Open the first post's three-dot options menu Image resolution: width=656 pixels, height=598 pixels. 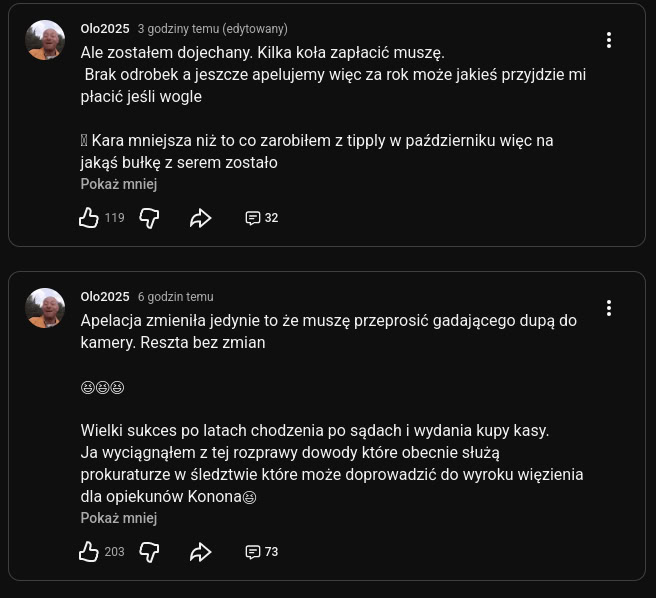608,40
